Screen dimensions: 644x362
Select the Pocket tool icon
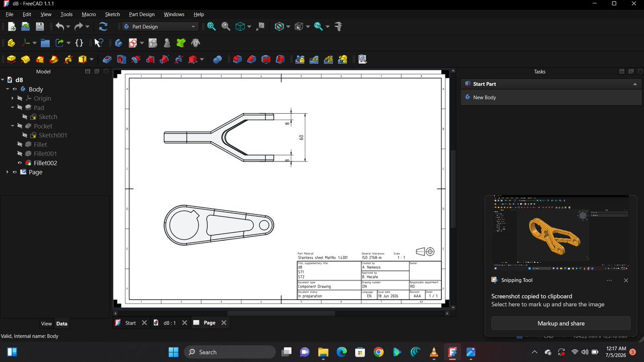coord(107,59)
